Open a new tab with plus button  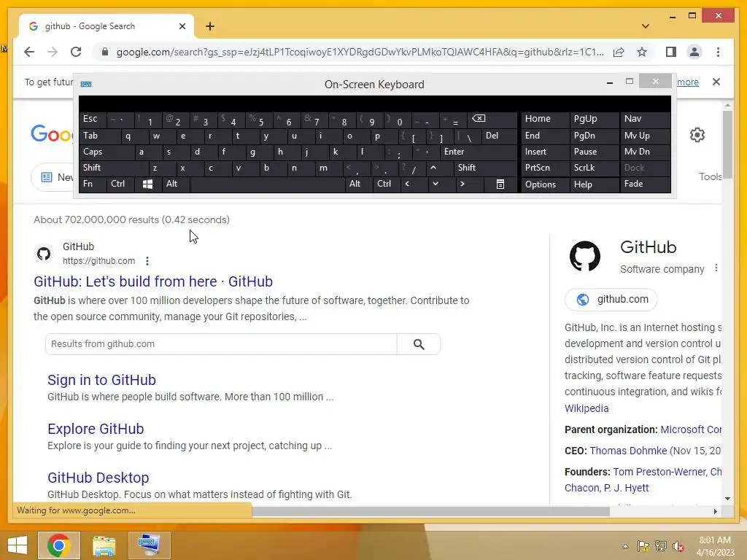point(210,26)
